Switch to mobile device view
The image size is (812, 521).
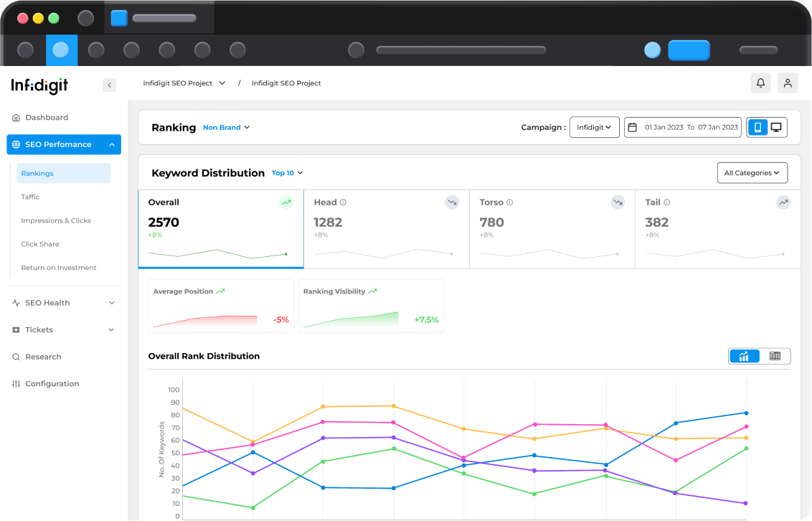pyautogui.click(x=757, y=128)
